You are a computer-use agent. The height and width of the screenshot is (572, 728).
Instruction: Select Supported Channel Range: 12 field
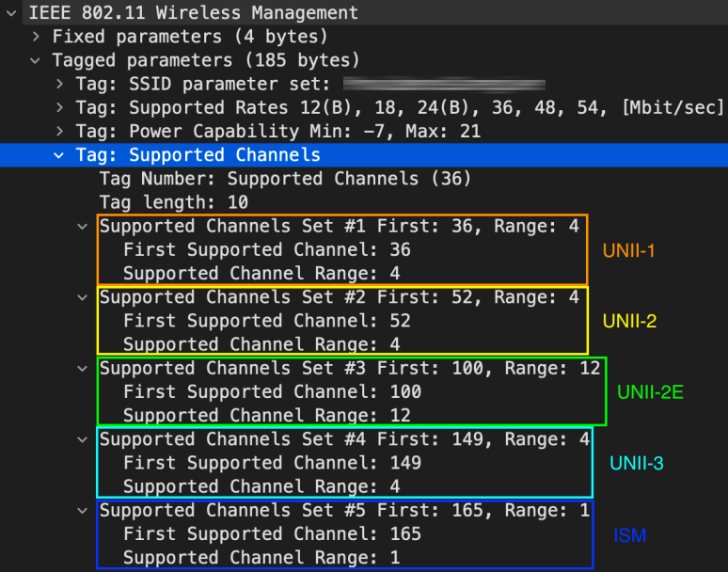pyautogui.click(x=267, y=416)
